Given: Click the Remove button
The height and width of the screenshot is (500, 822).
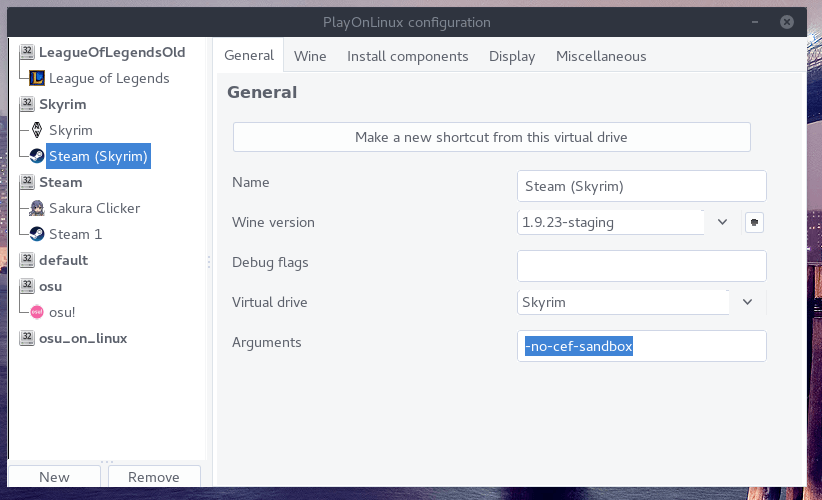Looking at the screenshot, I should tap(154, 477).
